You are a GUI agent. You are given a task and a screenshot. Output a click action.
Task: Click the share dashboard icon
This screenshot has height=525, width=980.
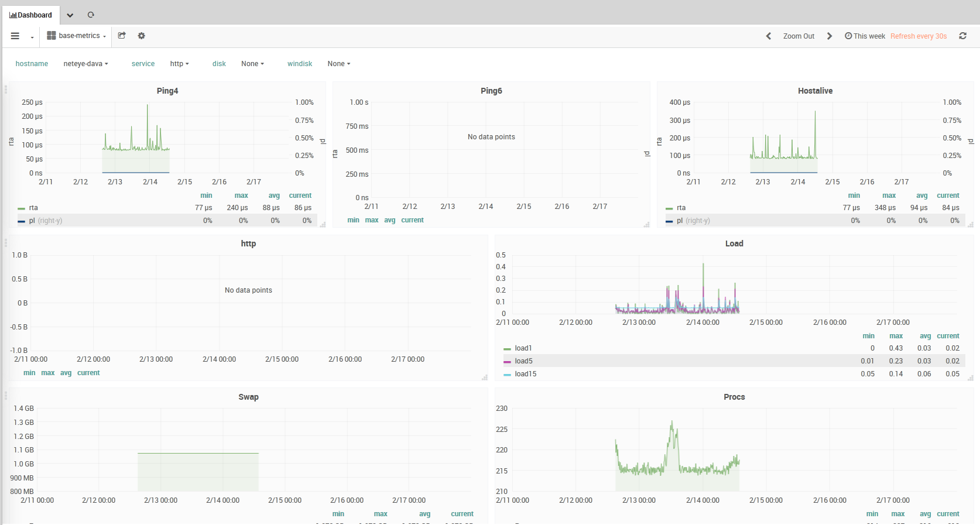click(122, 36)
